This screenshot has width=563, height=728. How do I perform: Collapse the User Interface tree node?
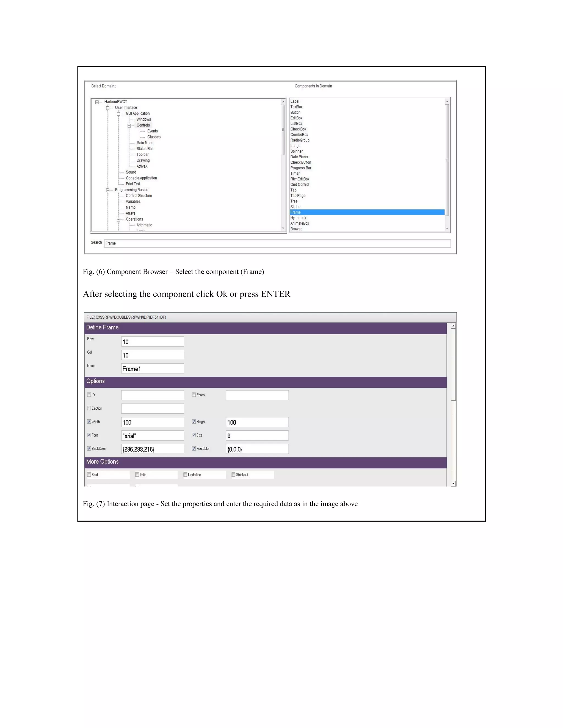point(108,108)
